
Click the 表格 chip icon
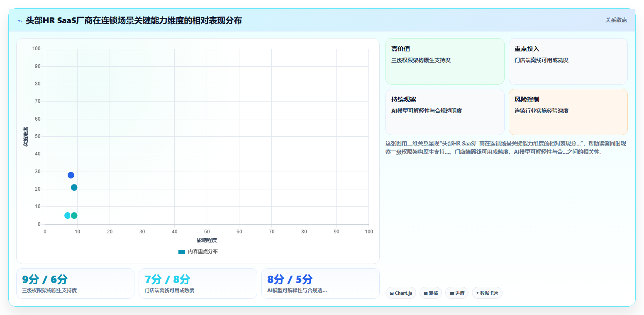(x=426, y=293)
